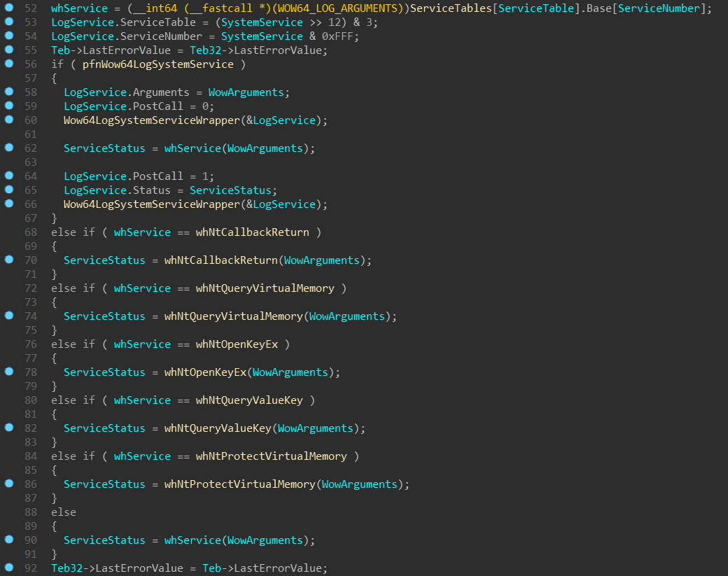Click whNtQueryVirtualMemory call on line 74

tap(234, 316)
